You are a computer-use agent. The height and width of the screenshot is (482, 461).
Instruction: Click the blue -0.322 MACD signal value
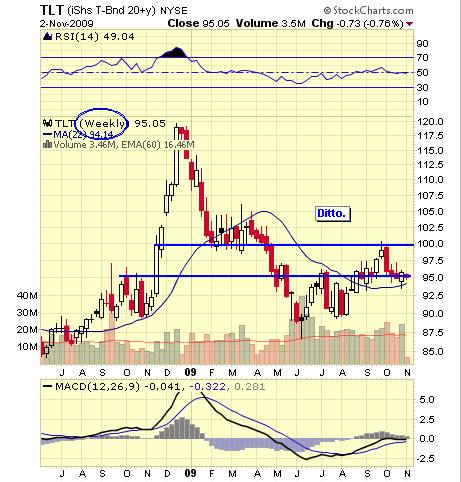(208, 387)
